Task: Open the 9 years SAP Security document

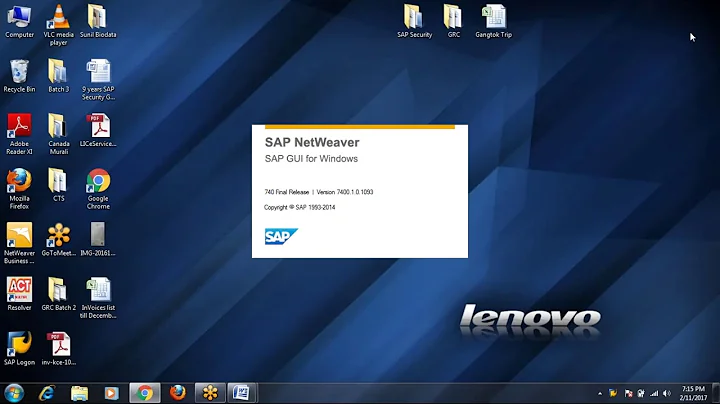Action: coord(98,80)
